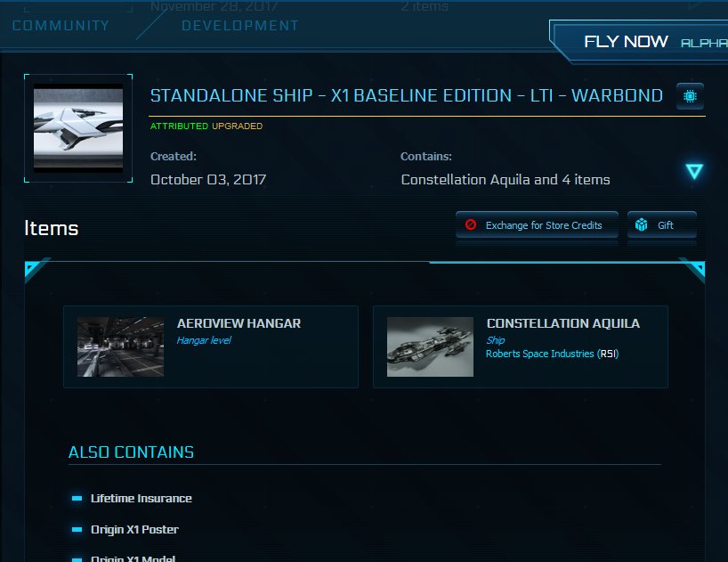Screen dimensions: 728x562
Task: Open the Development menu
Action: coord(240,26)
